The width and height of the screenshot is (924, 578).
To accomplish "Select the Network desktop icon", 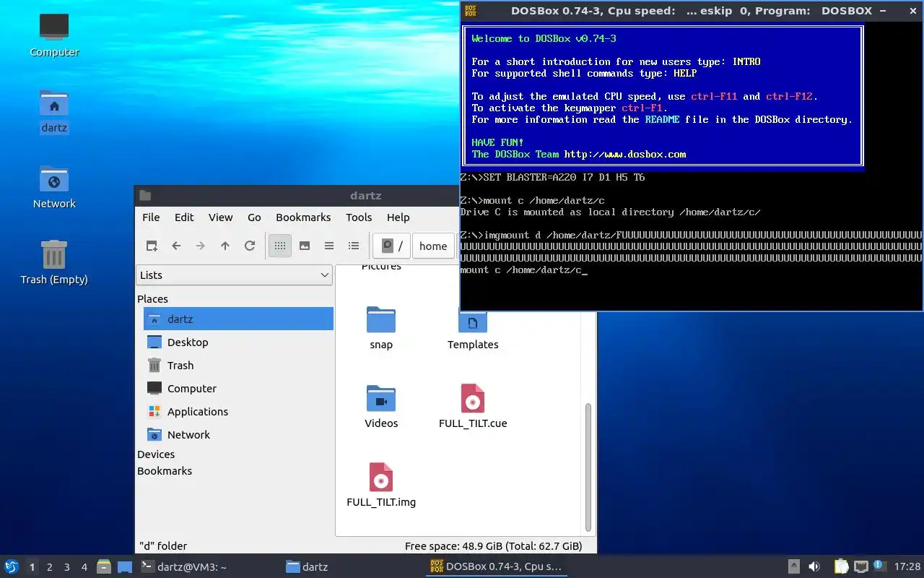I will point(54,187).
